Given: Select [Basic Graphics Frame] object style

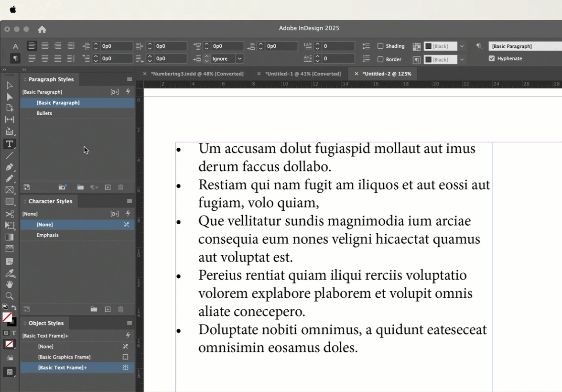Looking at the screenshot, I should tap(77, 357).
